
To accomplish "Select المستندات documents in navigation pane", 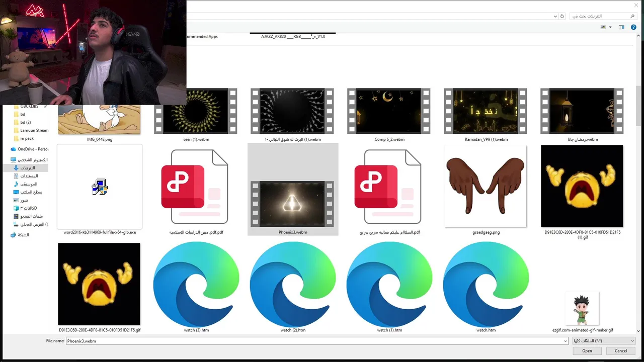I will point(26,176).
